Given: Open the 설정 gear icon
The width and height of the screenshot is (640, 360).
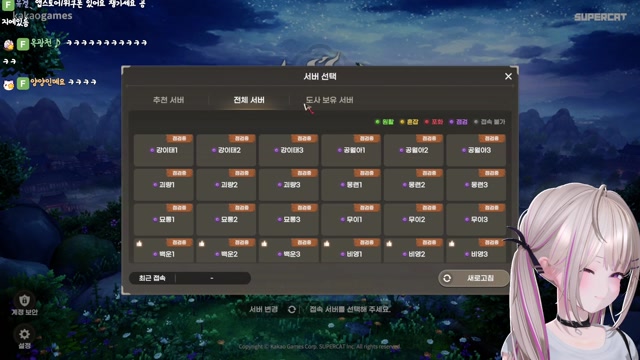Looking at the screenshot, I should click(24, 334).
